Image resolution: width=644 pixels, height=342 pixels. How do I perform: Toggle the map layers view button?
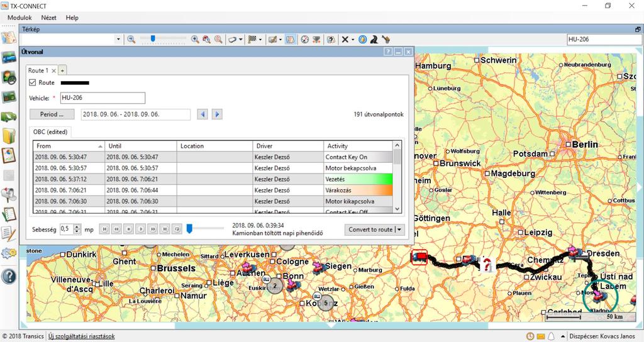pos(291,40)
